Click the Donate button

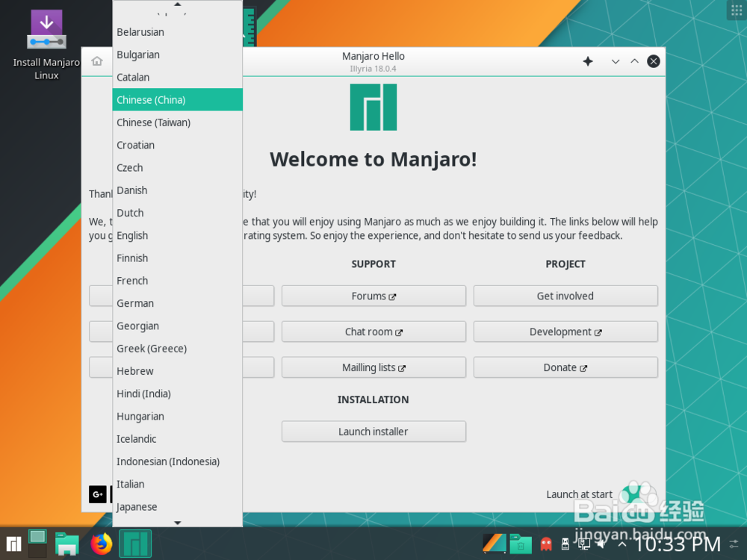click(565, 367)
